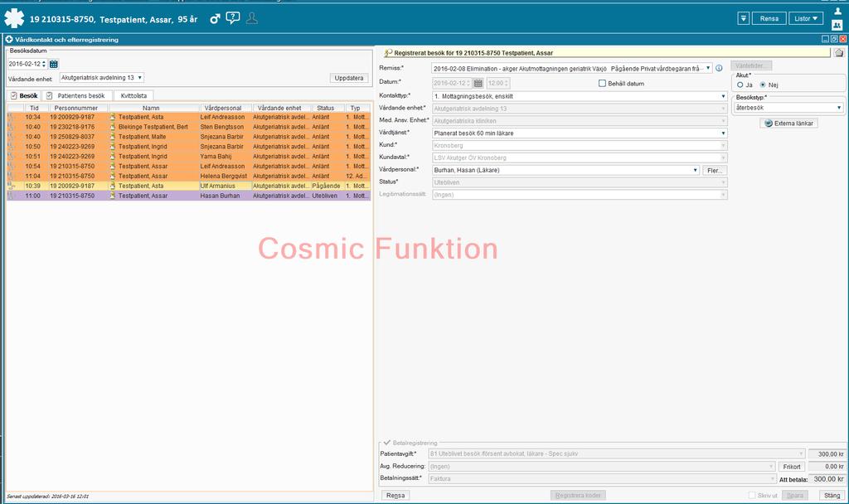
Task: Sort by the Namn column header
Action: coord(151,109)
